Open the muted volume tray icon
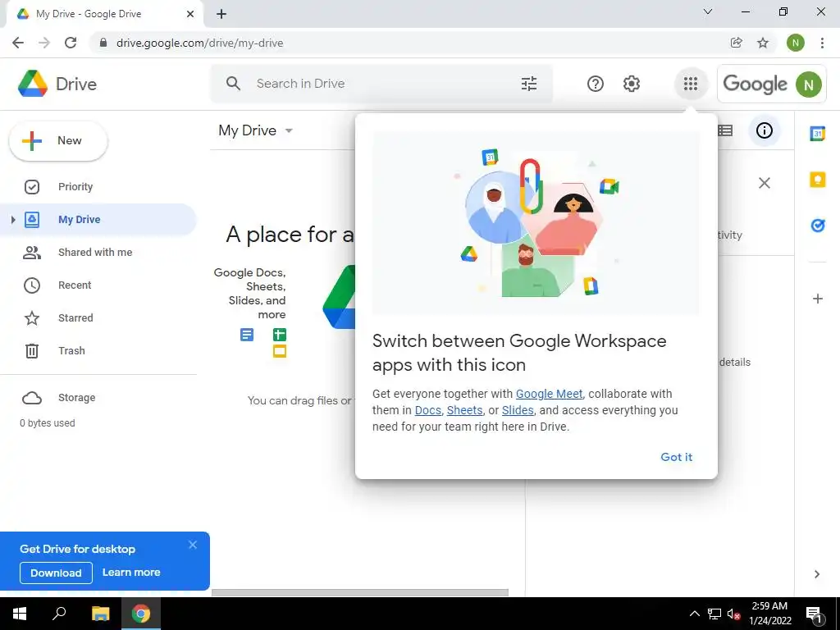 [x=734, y=614]
